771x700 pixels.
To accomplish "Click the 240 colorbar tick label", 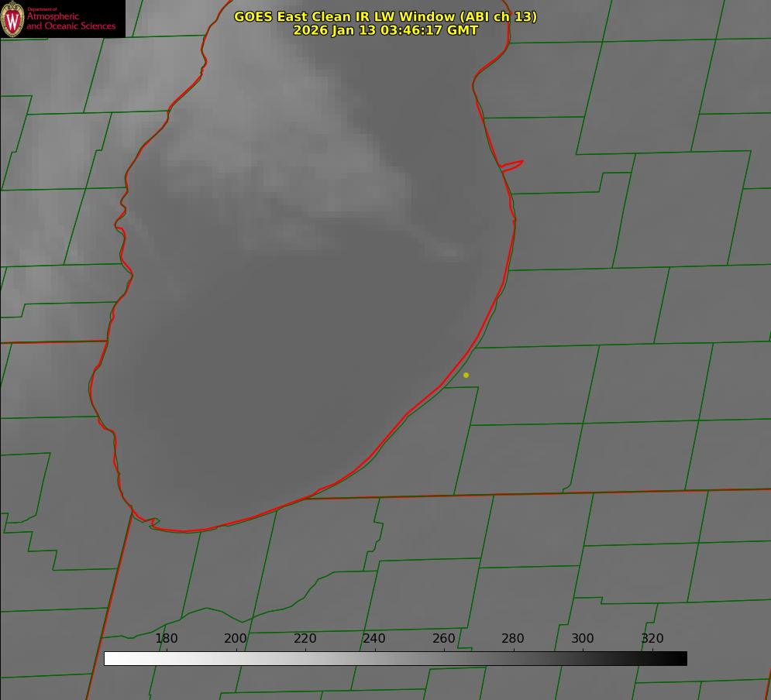I will (x=374, y=638).
